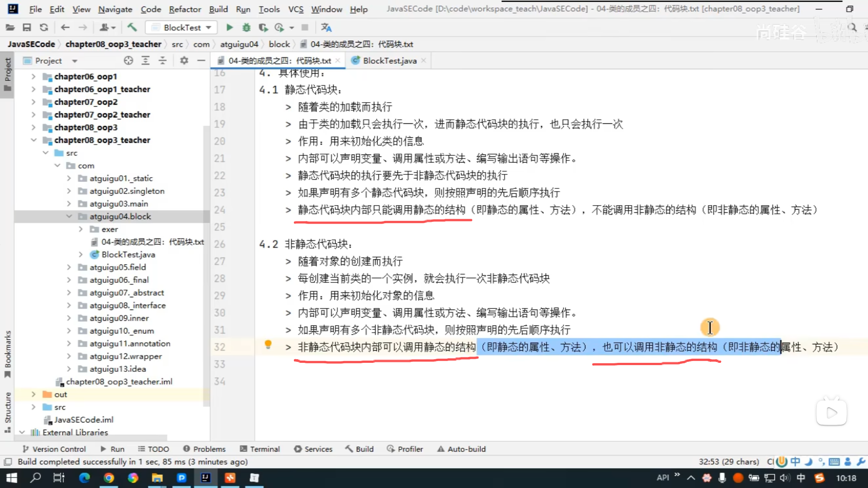The width and height of the screenshot is (868, 488).
Task: Click the Synchronize refresh icon
Action: click(x=44, y=28)
